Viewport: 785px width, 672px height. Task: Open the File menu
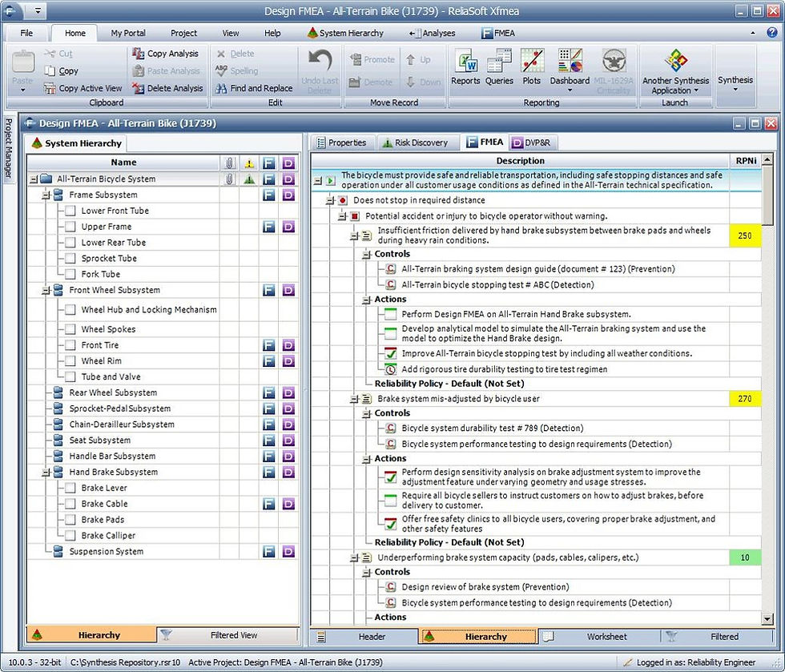point(26,33)
